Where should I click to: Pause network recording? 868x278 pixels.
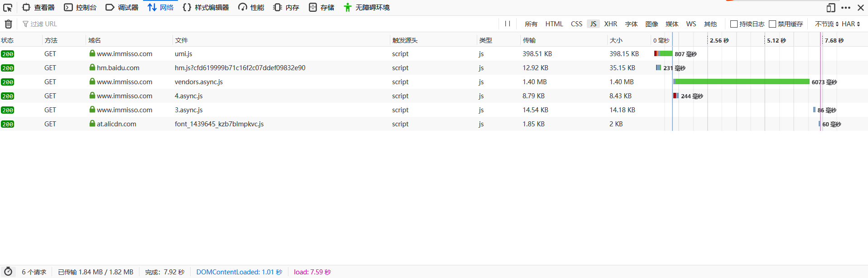click(x=508, y=24)
